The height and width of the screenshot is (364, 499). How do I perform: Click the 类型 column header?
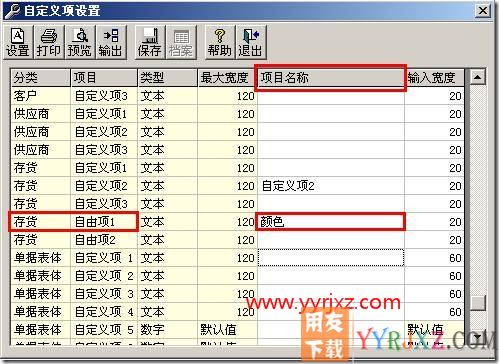coord(168,78)
